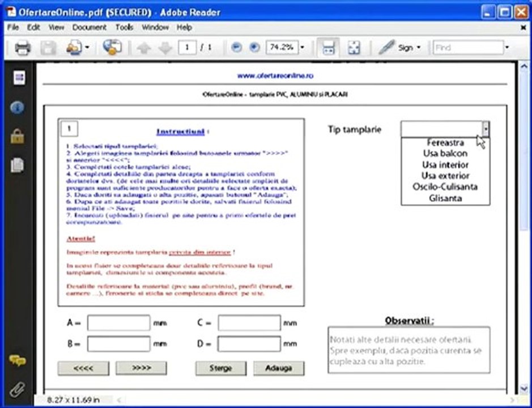Click the zoom percentage 74.2% field
The image size is (532, 408).
pyautogui.click(x=282, y=48)
